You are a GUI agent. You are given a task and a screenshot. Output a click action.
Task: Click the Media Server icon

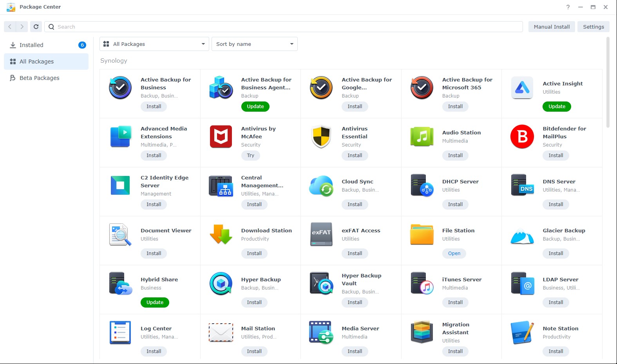pyautogui.click(x=321, y=332)
